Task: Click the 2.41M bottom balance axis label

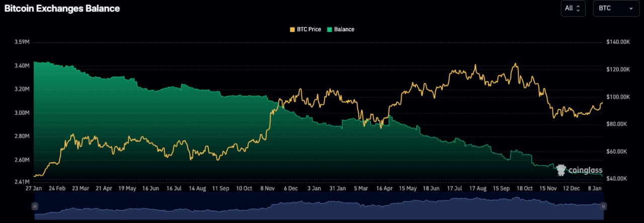Action: [23, 182]
